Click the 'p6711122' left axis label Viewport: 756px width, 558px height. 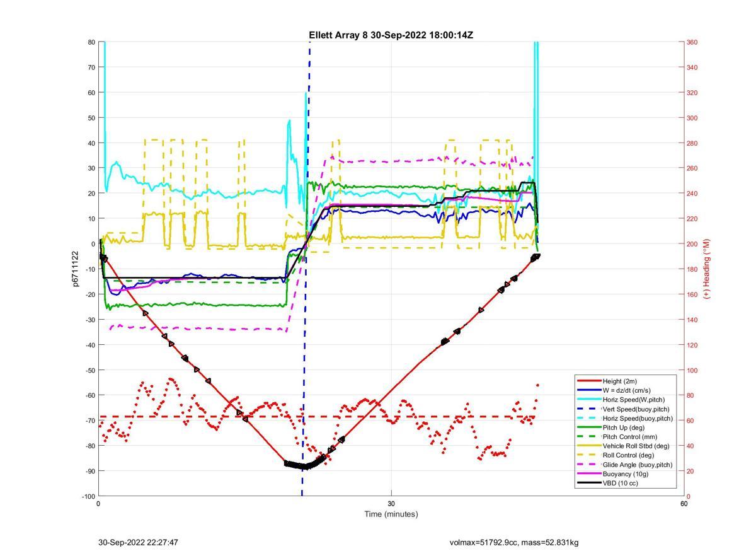[x=75, y=269]
